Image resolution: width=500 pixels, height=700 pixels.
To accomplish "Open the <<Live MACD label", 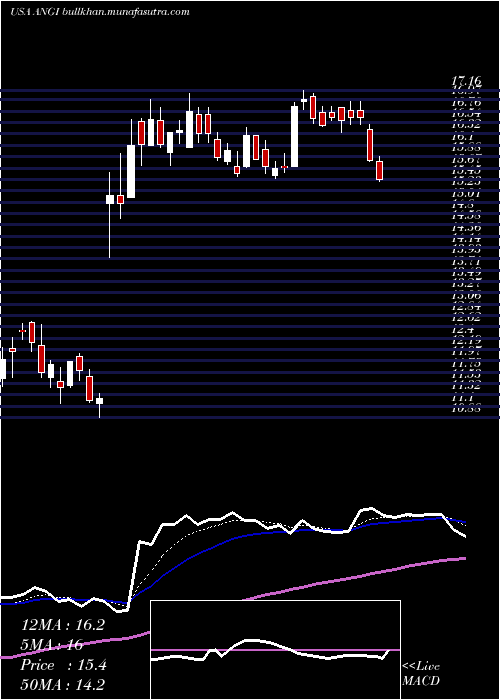I will click(421, 674).
